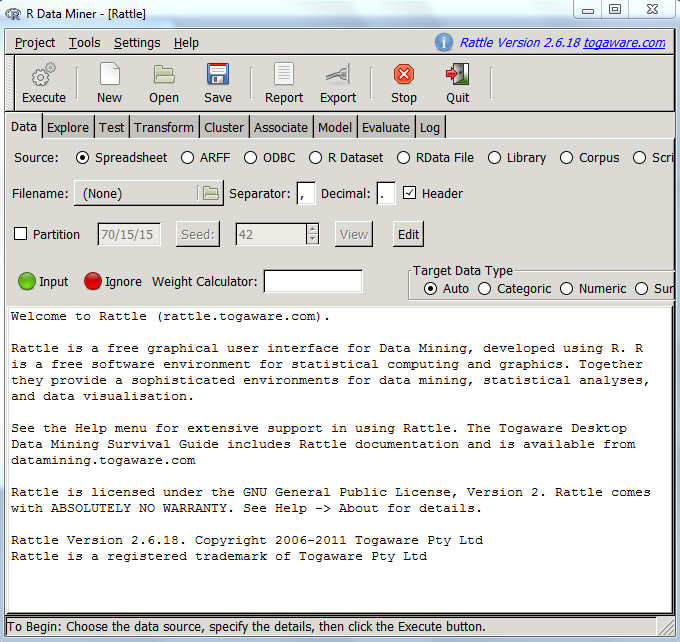Select the Corpus source option
Image resolution: width=680 pixels, height=642 pixels.
click(566, 157)
